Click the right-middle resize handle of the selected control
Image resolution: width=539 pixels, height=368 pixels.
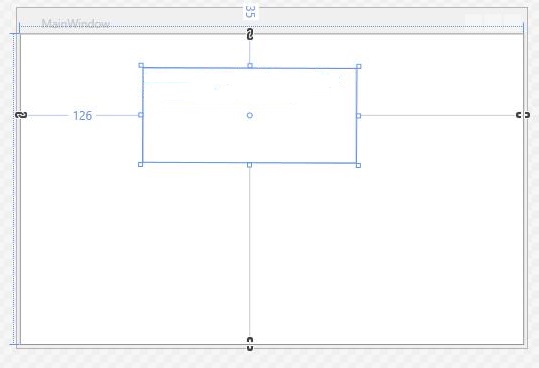coord(359,116)
